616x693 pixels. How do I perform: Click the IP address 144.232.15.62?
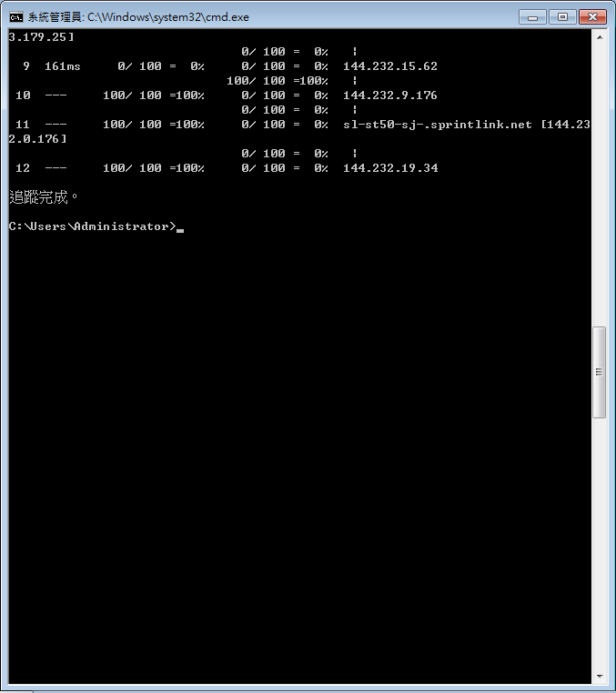[x=390, y=66]
